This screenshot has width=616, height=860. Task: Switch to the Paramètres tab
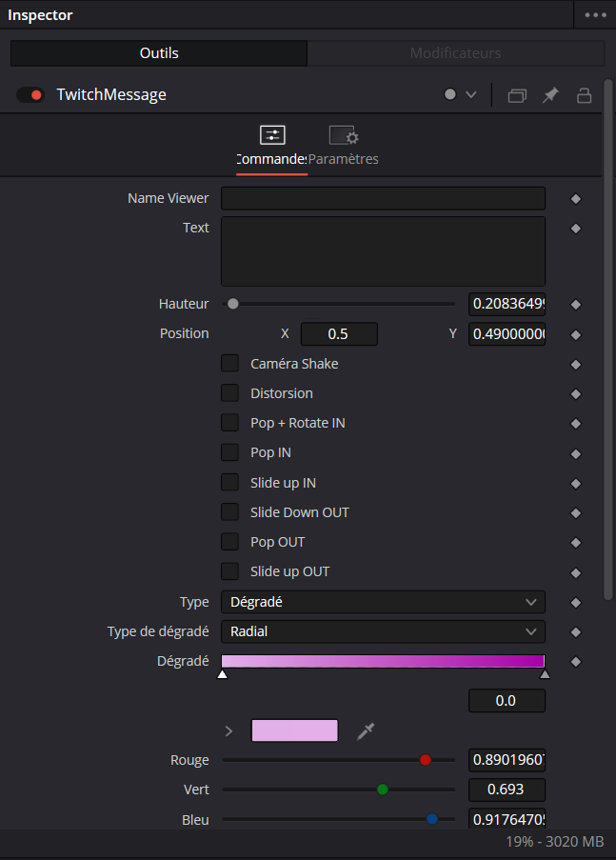pos(344,146)
